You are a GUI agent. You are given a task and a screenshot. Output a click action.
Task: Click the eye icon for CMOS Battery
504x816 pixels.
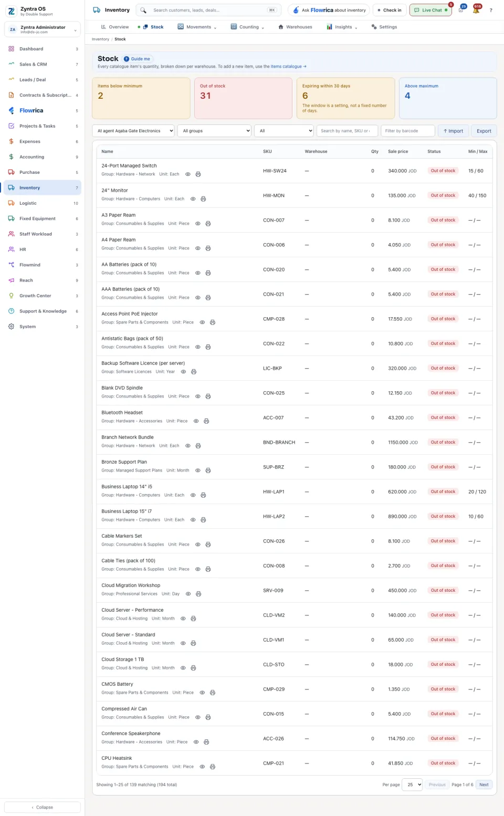[x=202, y=693]
